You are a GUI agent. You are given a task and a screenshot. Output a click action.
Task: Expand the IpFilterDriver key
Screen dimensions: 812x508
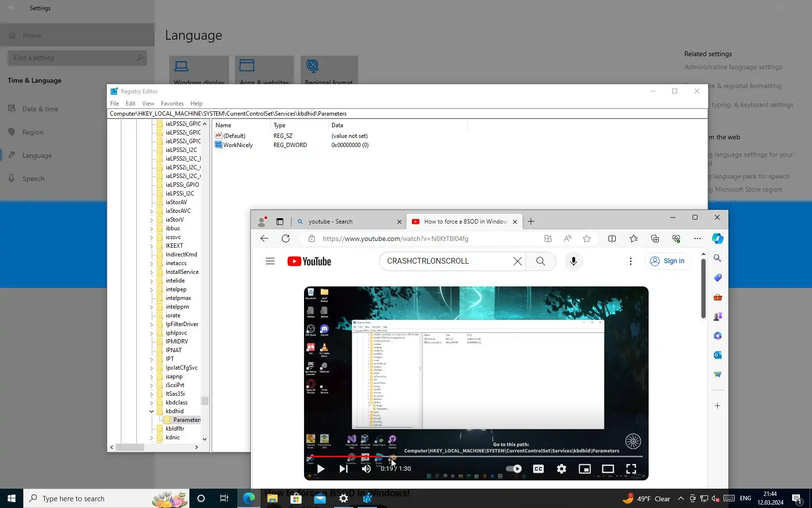[151, 324]
